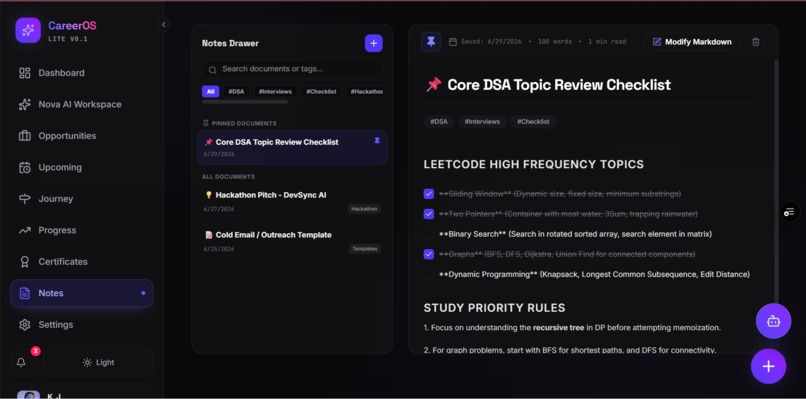This screenshot has width=806, height=399.
Task: Open the task list panel icon at the right edge
Action: coord(789,212)
